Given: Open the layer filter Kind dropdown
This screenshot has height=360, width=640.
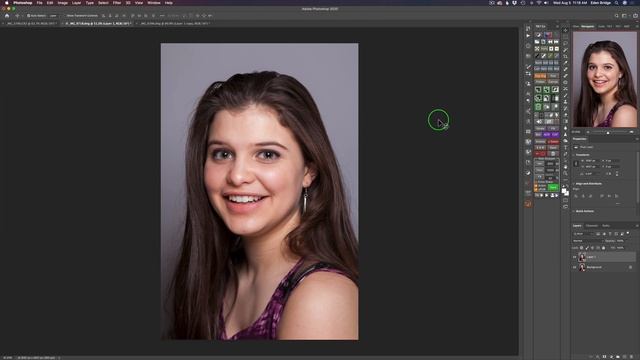Looking at the screenshot, I should coord(583,234).
